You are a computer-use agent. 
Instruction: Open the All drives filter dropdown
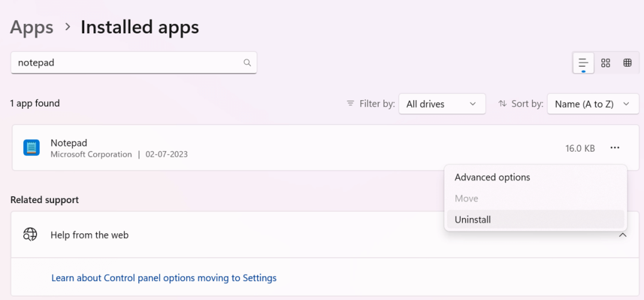coord(441,104)
